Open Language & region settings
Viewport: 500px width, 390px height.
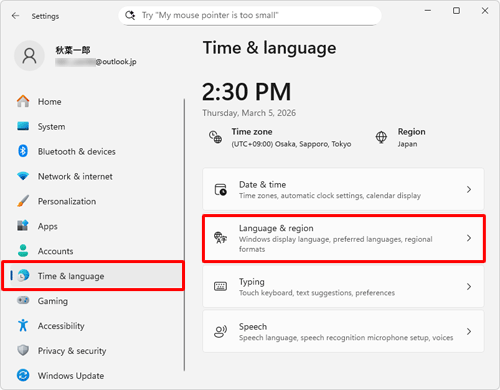pos(343,238)
